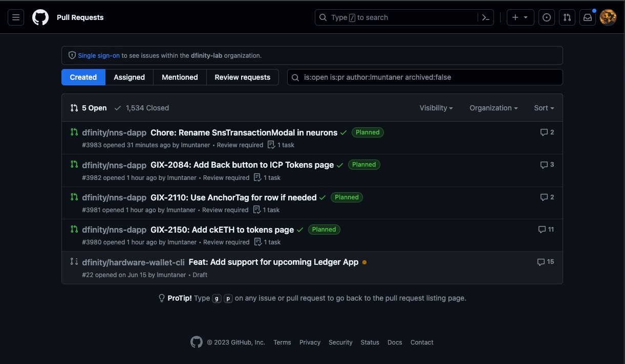Screen dimensions: 625x364
Task: Select the Created tab
Action: (x=83, y=77)
